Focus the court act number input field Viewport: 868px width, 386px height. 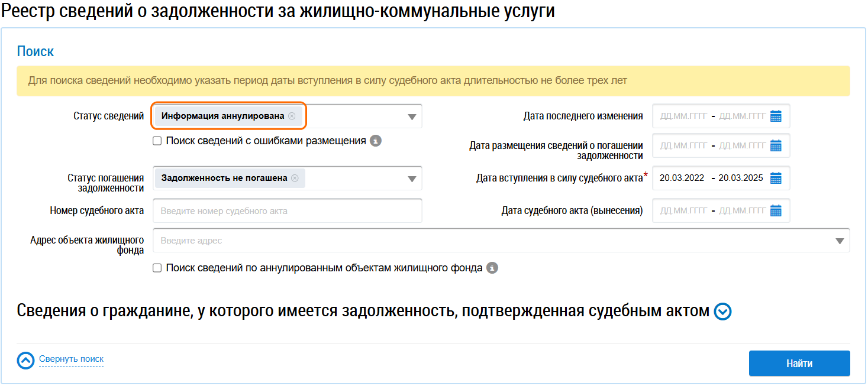pos(287,211)
